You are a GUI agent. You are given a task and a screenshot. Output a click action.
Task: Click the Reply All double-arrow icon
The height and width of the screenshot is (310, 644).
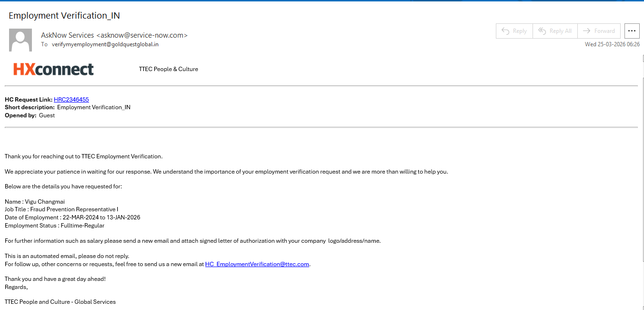click(542, 31)
